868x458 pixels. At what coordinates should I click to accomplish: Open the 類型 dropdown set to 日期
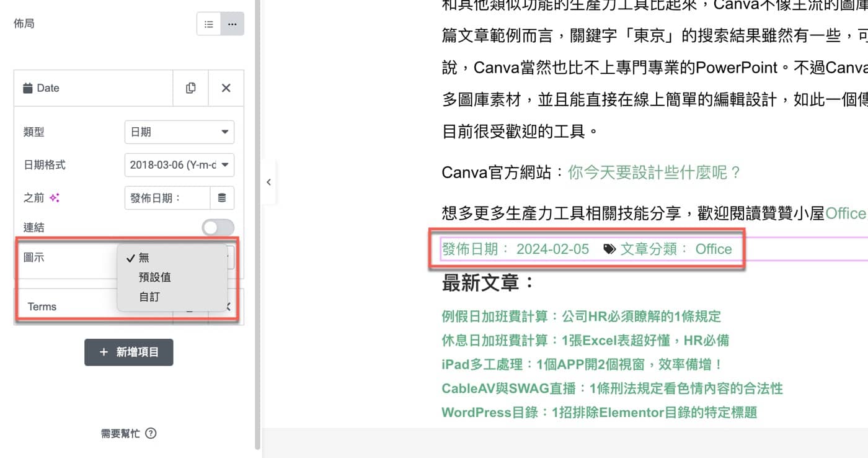179,132
